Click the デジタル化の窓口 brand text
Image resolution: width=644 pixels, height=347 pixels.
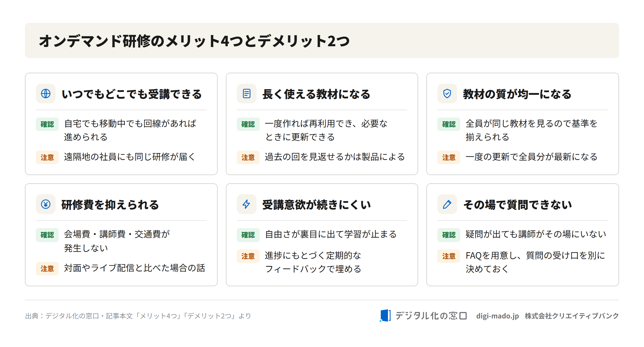click(431, 316)
